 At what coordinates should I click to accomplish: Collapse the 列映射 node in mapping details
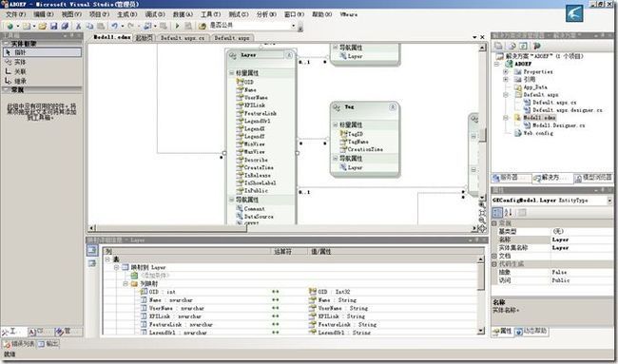[125, 283]
